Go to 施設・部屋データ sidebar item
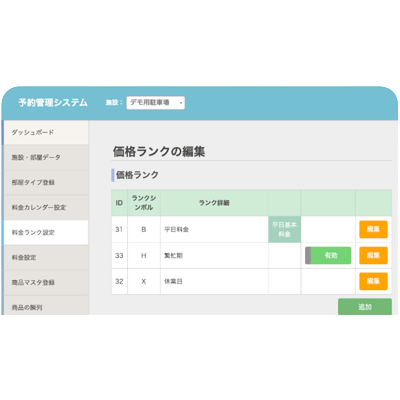 pyautogui.click(x=45, y=158)
